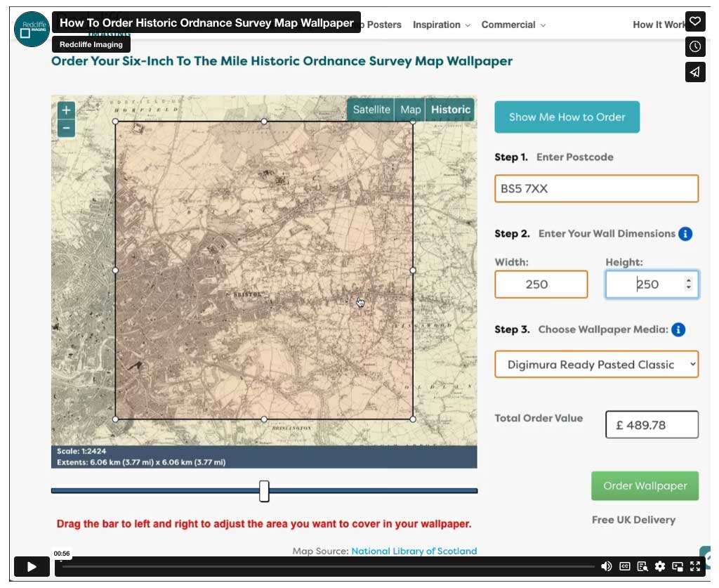Viewport: 719px width, 588px height.
Task: Open the Choose Wallpaper Media dropdown
Action: (596, 364)
